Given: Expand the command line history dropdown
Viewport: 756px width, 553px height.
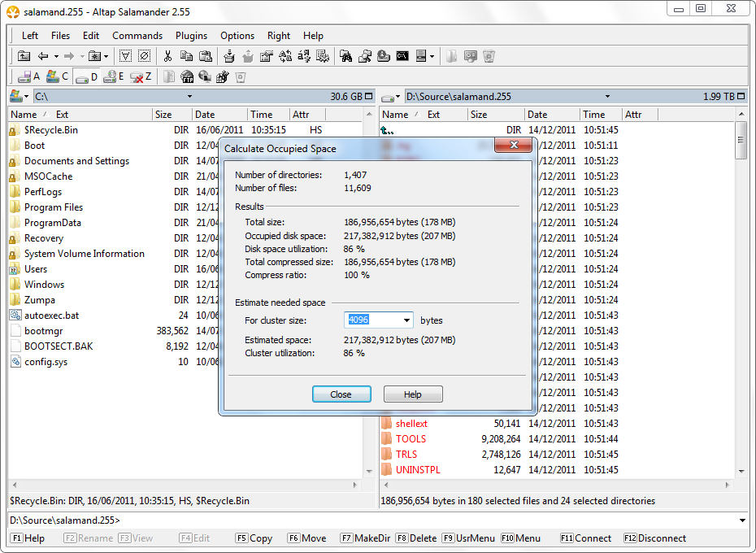Looking at the screenshot, I should tap(742, 520).
